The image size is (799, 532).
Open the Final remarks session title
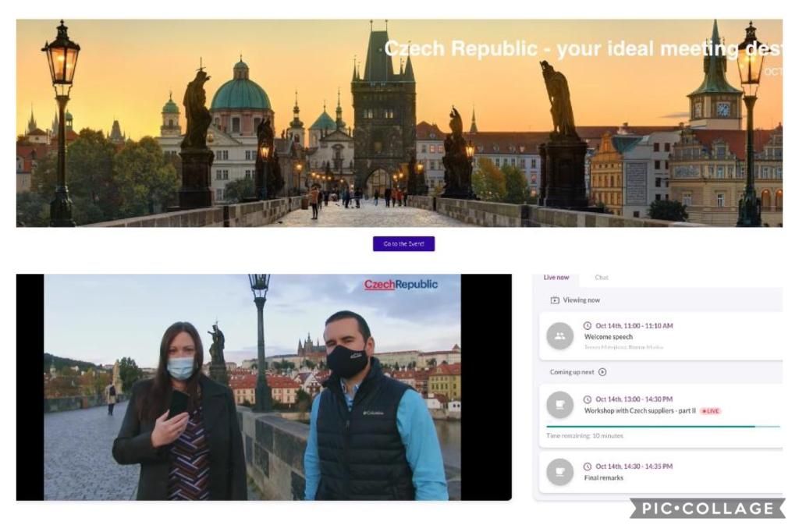click(x=604, y=478)
